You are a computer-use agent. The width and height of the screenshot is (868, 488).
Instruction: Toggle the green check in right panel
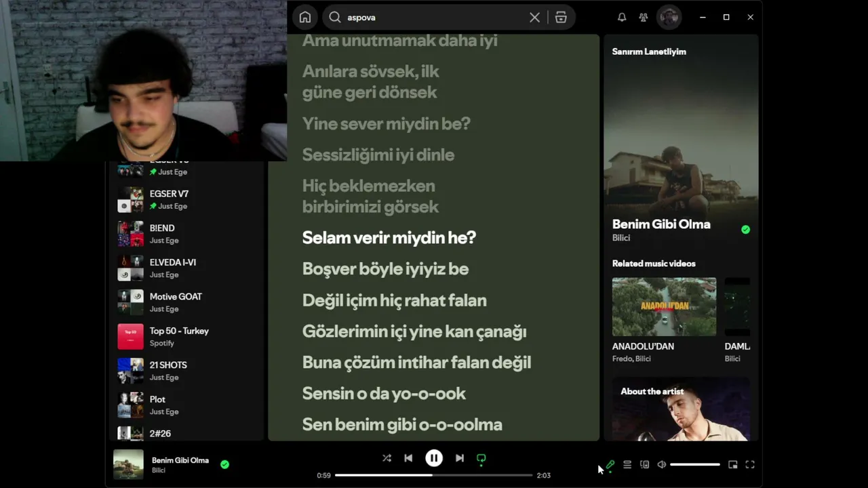point(746,230)
